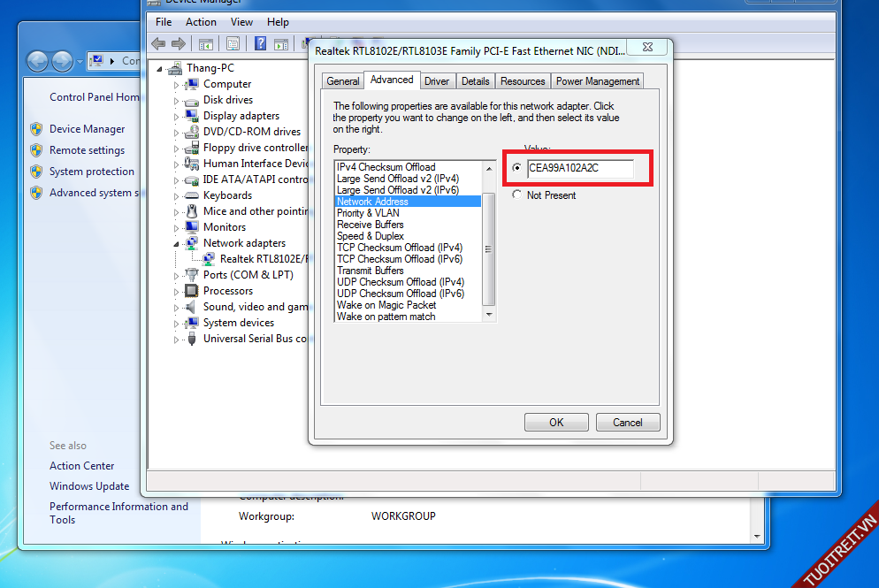Switch to the Details tab
Screen dimensions: 879x588
pos(476,81)
